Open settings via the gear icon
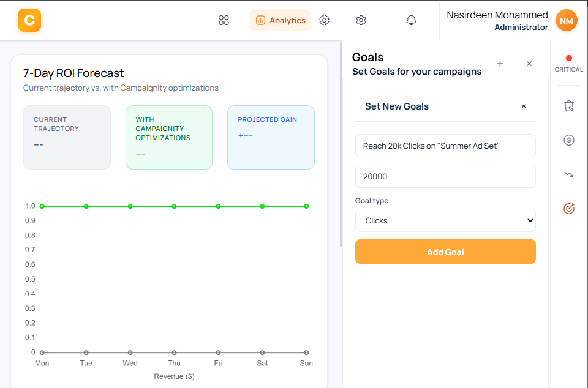 pos(361,20)
